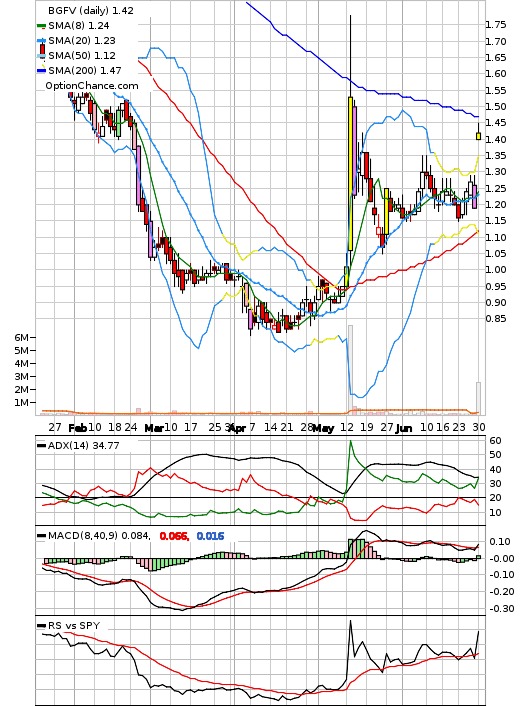The image size is (526, 706).
Task: Click the 20 label on ADX axis
Action: [495, 498]
